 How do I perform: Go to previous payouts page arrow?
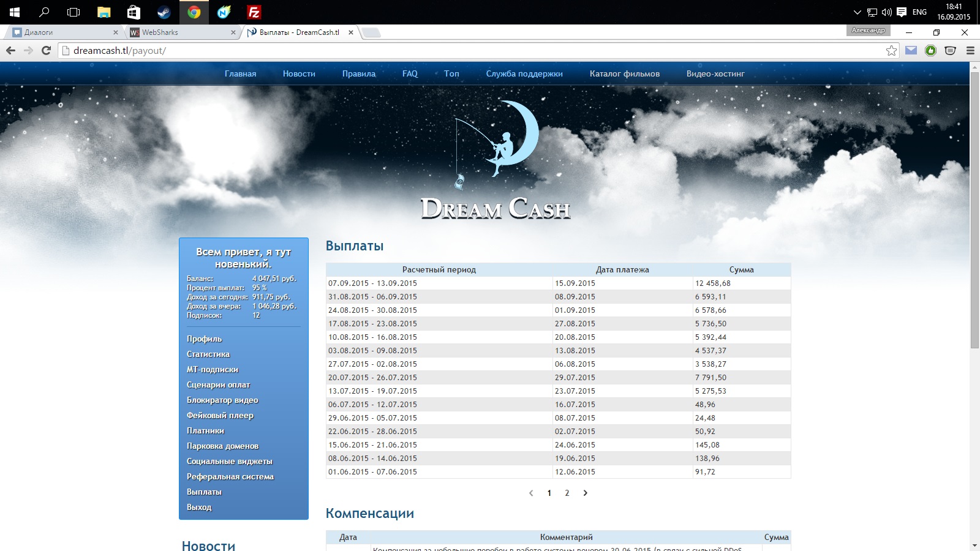tap(531, 493)
